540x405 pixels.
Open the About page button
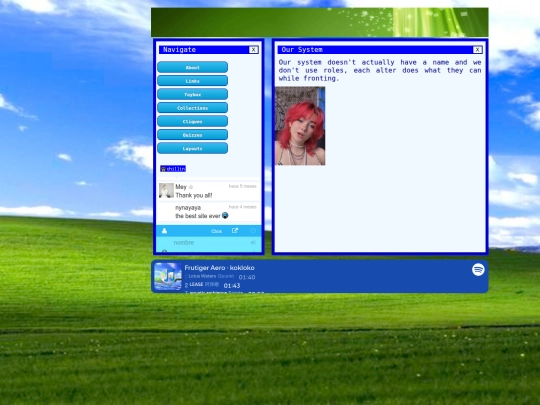coord(192,67)
